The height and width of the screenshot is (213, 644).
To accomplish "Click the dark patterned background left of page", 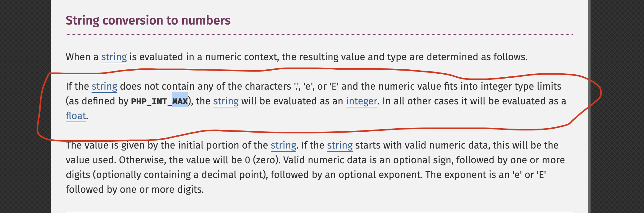I will point(25,107).
